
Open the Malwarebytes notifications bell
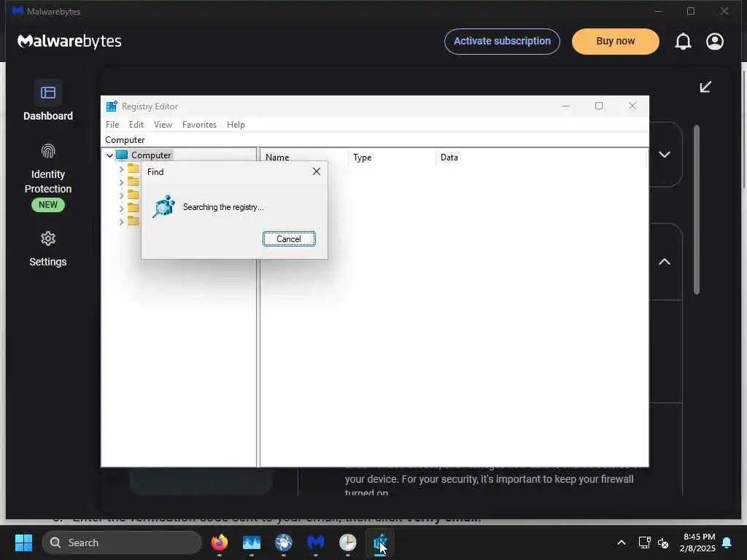click(x=683, y=42)
